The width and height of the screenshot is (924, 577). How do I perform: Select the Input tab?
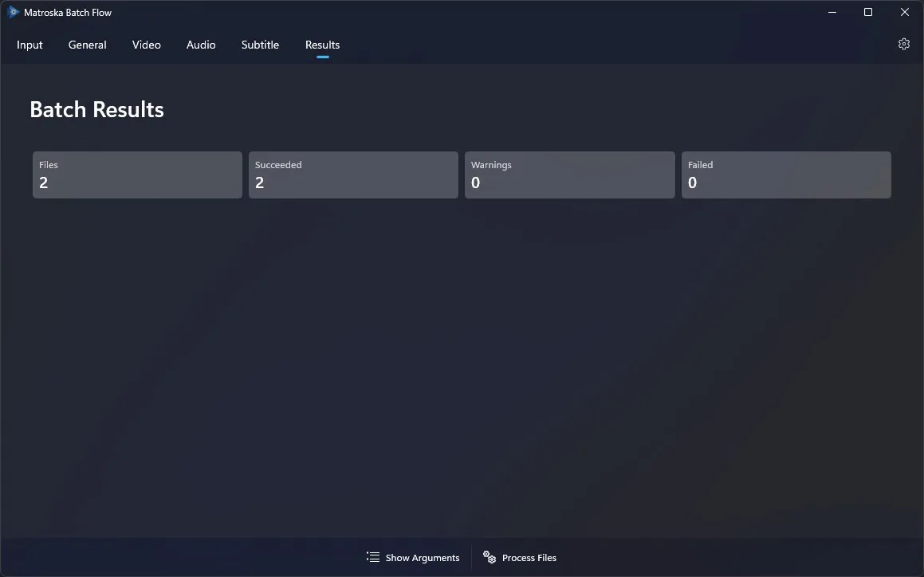pos(29,45)
